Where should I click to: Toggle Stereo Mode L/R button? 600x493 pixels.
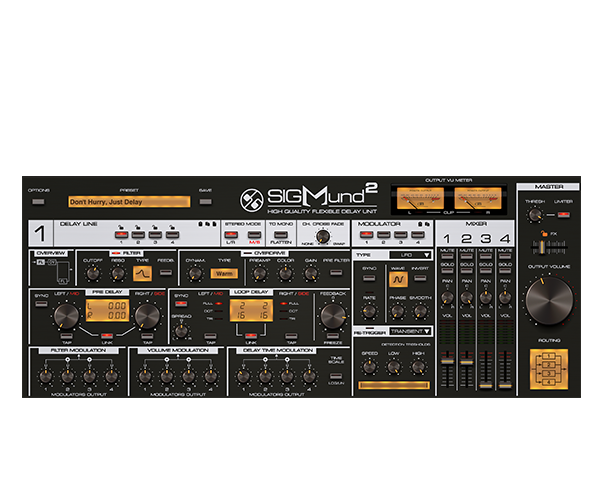(x=231, y=235)
